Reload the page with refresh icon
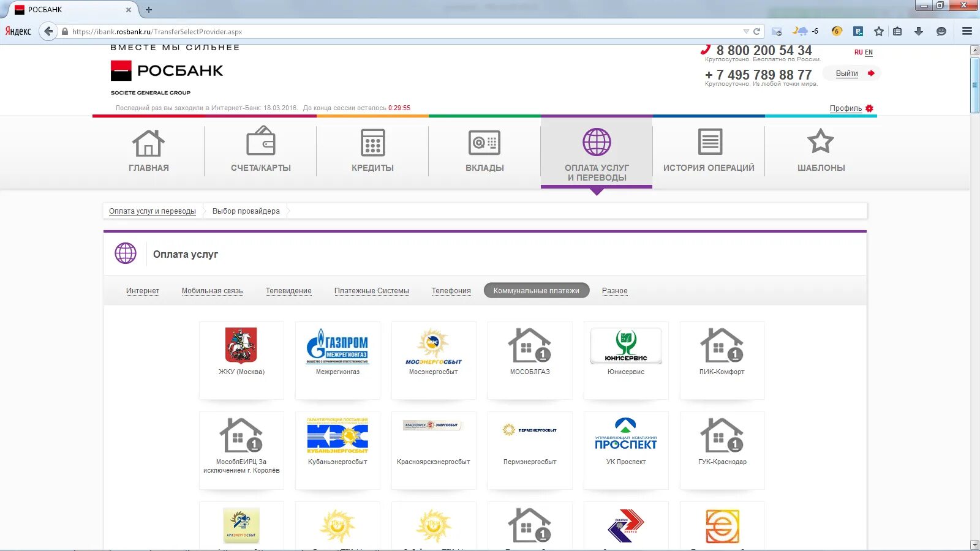The image size is (980, 551). click(757, 31)
